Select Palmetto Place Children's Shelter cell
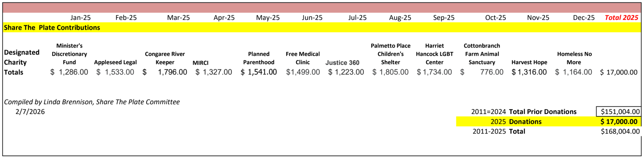The image size is (644, 159). tap(390, 54)
